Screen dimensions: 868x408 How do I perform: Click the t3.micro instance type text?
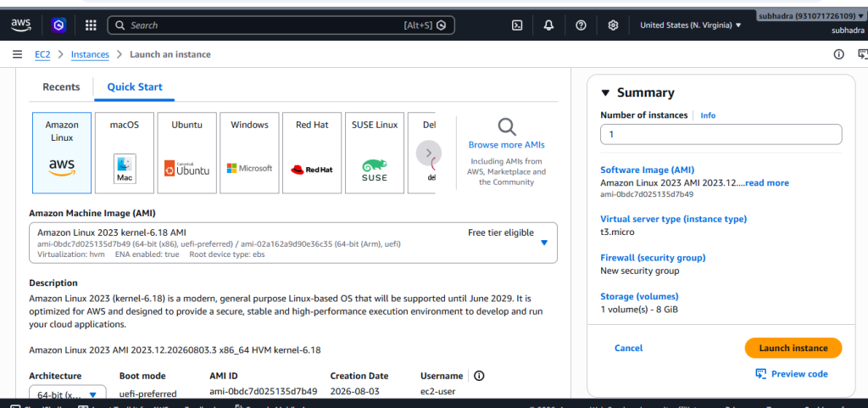coord(617,232)
